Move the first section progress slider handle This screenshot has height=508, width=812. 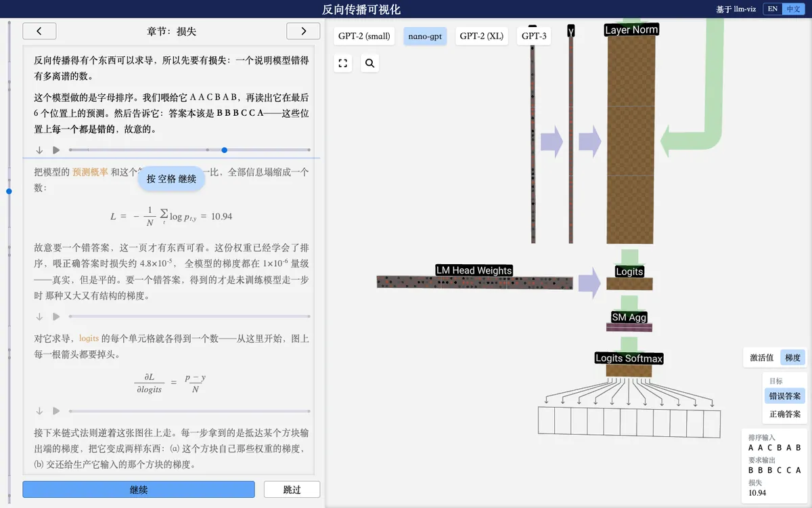[x=224, y=150]
